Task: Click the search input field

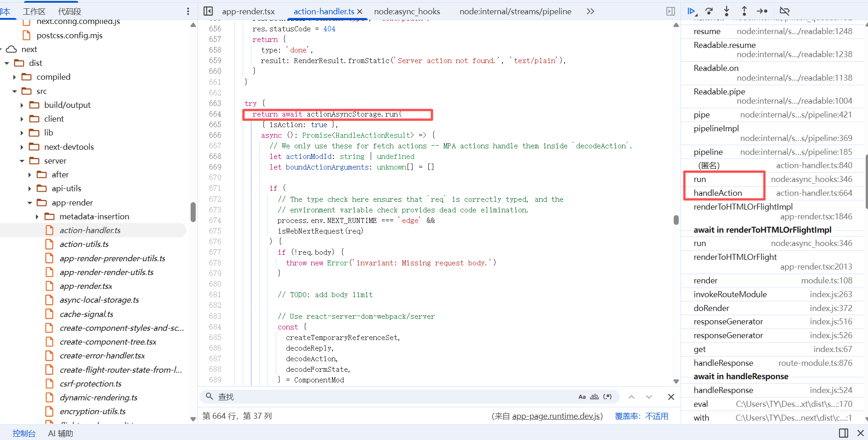Action: click(391, 397)
